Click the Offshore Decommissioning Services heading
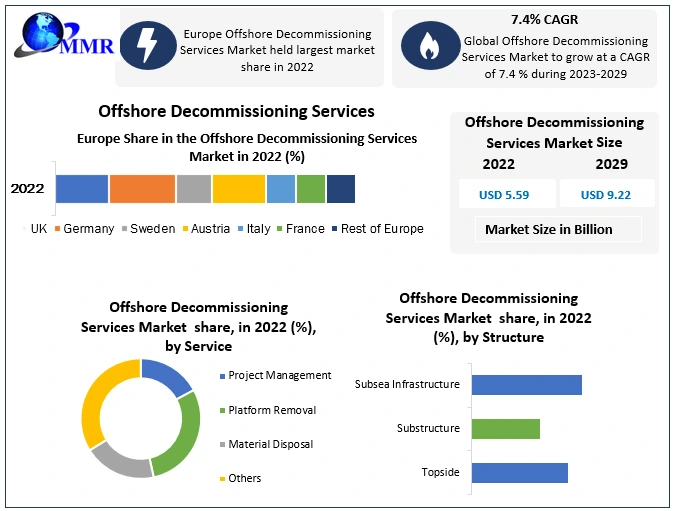 236,111
